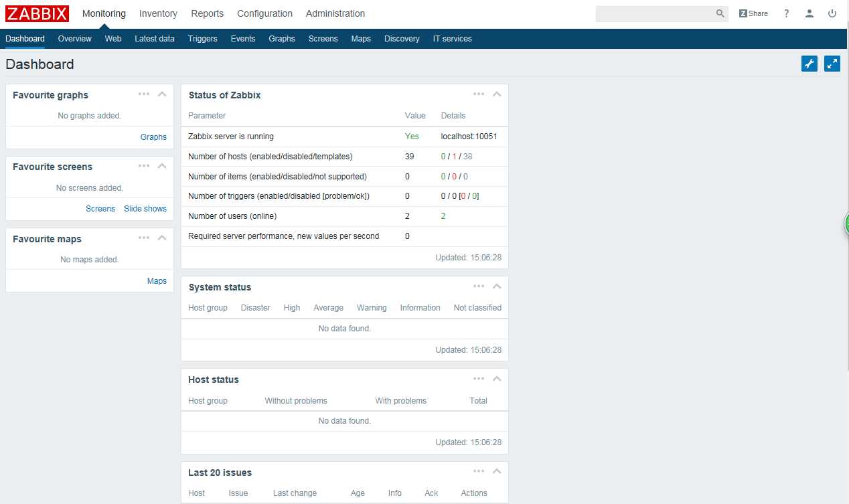Open the user profile icon
This screenshot has width=849, height=504.
(x=809, y=13)
